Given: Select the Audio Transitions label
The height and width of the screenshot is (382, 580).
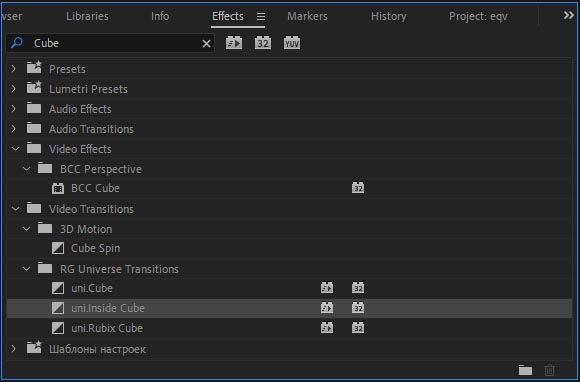Looking at the screenshot, I should coord(91,129).
